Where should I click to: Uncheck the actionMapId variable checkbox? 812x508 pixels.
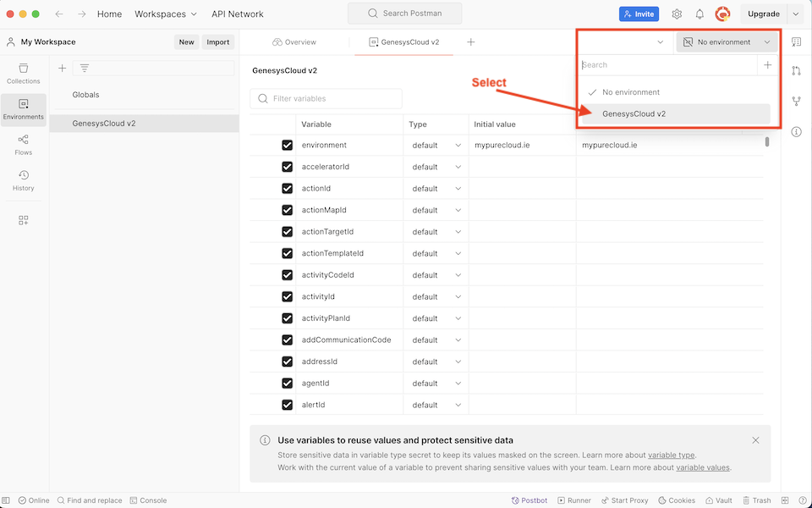pos(288,210)
